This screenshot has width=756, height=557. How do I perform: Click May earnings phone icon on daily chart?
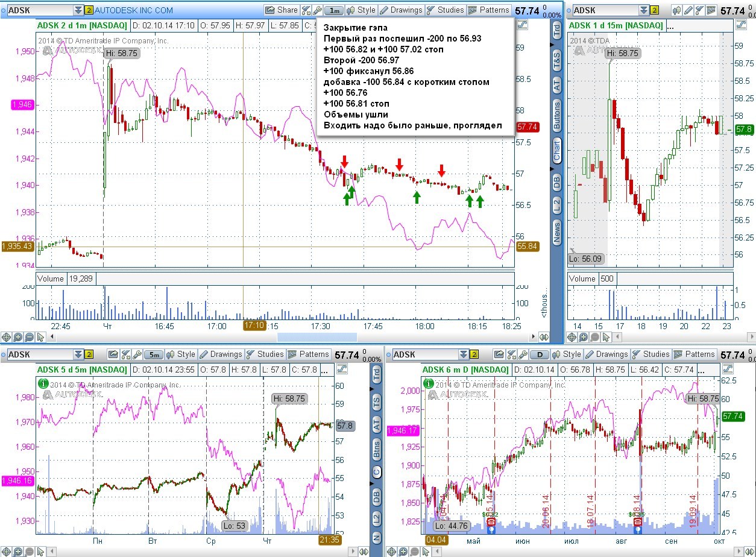(491, 521)
